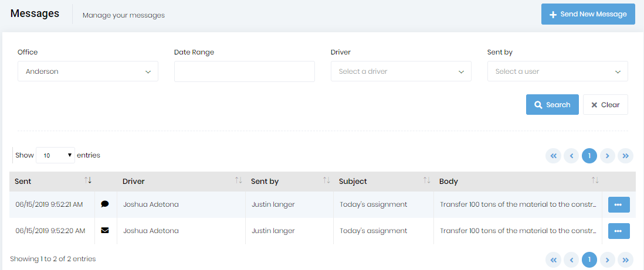This screenshot has width=644, height=270.
Task: Click the Clear button
Action: tap(605, 105)
